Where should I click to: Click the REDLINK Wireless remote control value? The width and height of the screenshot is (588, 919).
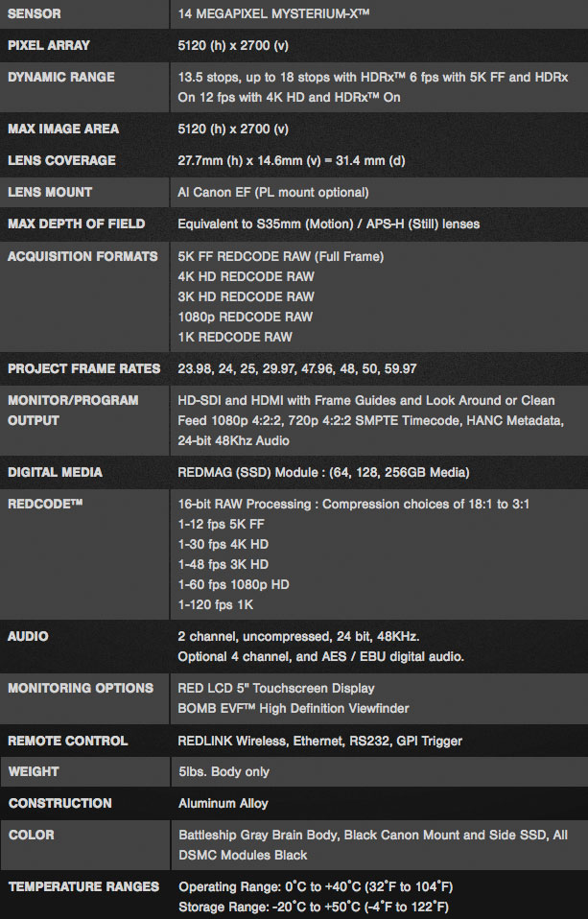[320, 741]
